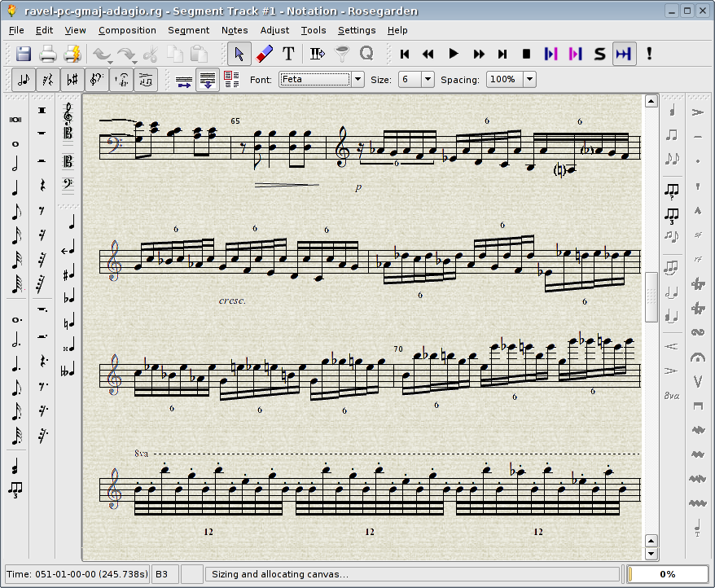Select the flat accidental note icon

[x=68, y=297]
